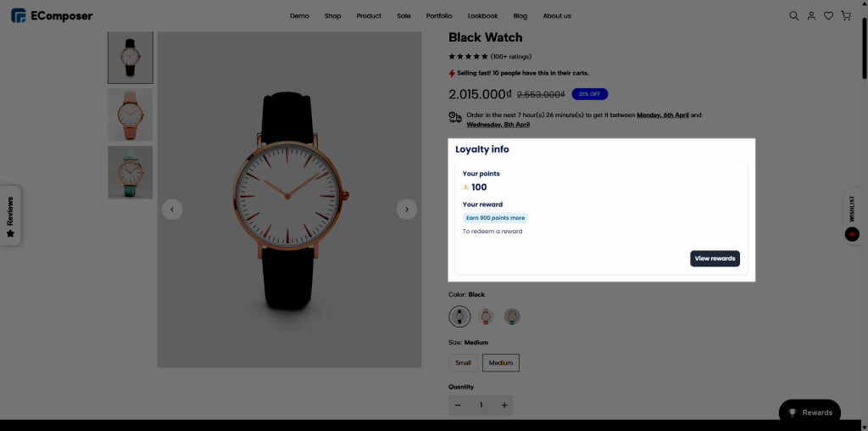Choose the black color swatch
Viewport: 868px width, 431px height.
[459, 316]
